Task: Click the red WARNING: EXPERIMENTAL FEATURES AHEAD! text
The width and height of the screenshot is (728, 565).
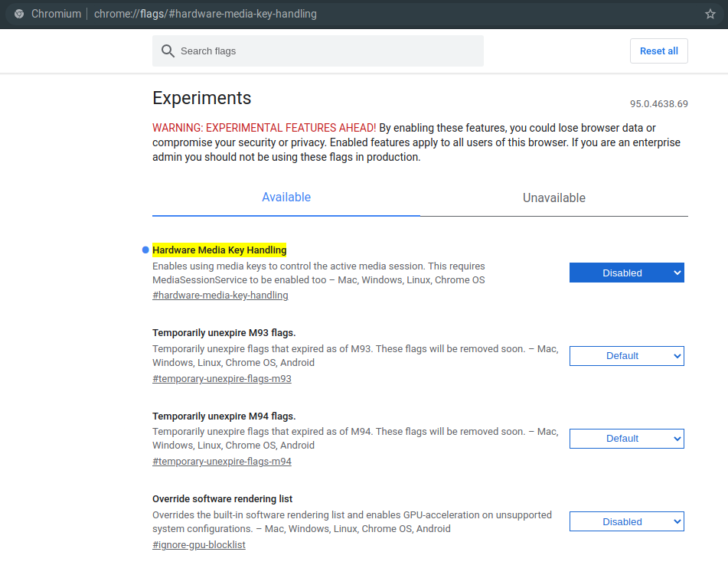Action: [x=264, y=128]
